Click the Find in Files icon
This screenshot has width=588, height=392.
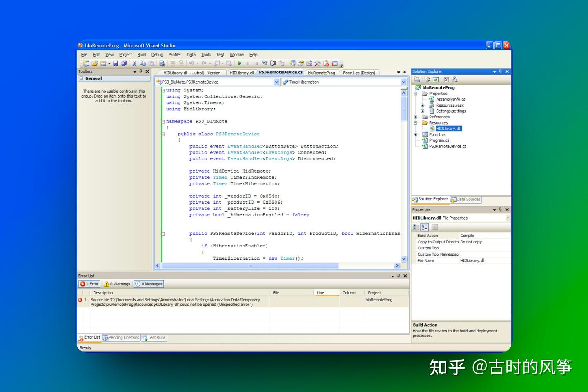[162, 63]
